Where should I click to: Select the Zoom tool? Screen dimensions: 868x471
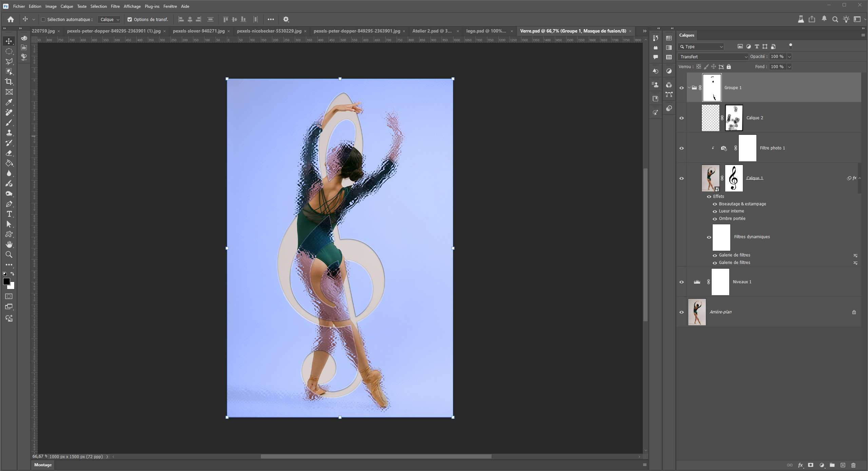pos(9,254)
